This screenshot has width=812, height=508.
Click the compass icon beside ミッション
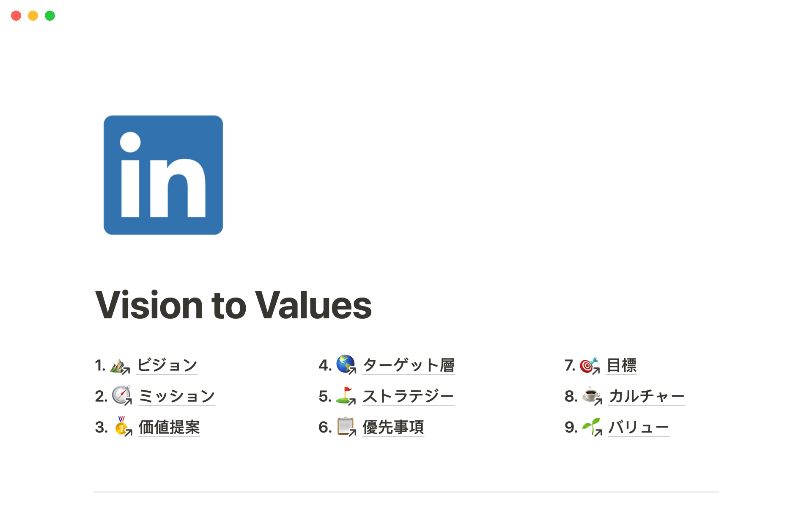[121, 395]
